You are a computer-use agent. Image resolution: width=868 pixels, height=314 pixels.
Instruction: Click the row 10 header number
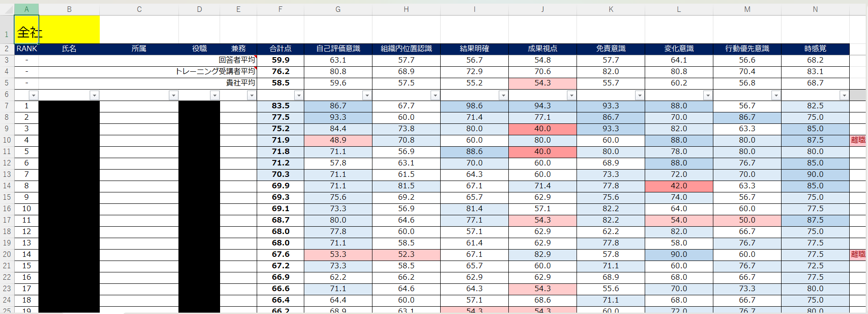[7, 140]
